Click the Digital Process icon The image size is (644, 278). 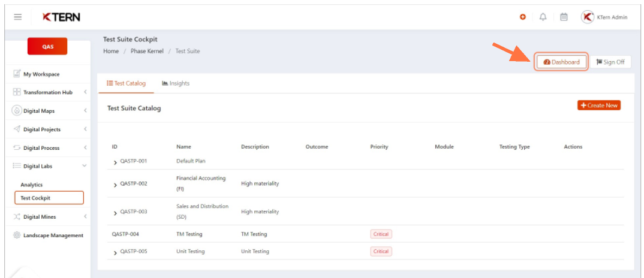17,147
